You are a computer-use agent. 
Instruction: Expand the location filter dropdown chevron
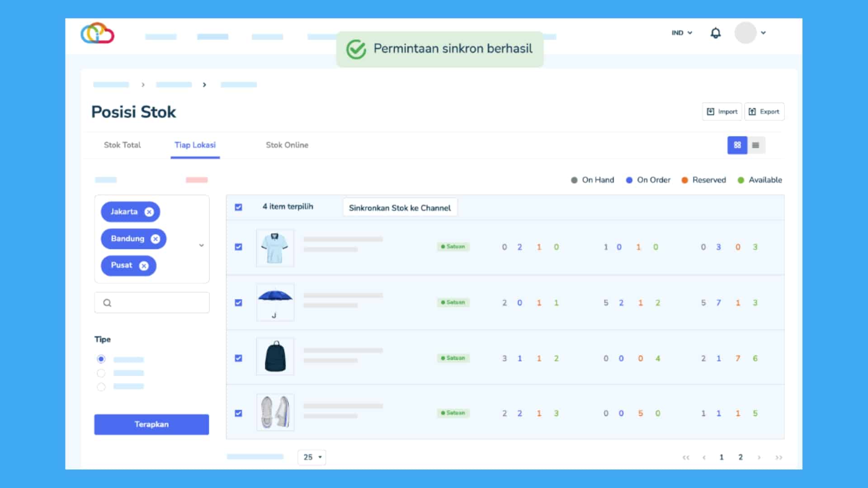click(x=201, y=245)
